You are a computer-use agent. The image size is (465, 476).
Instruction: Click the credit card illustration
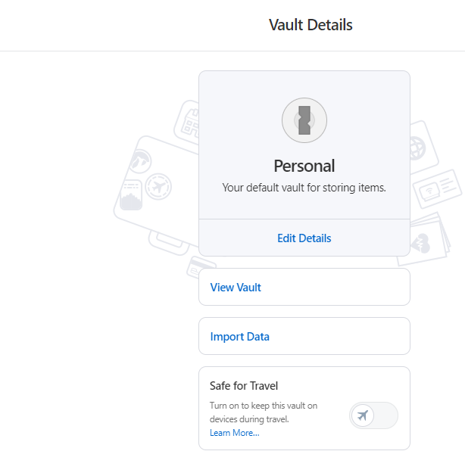click(201, 267)
